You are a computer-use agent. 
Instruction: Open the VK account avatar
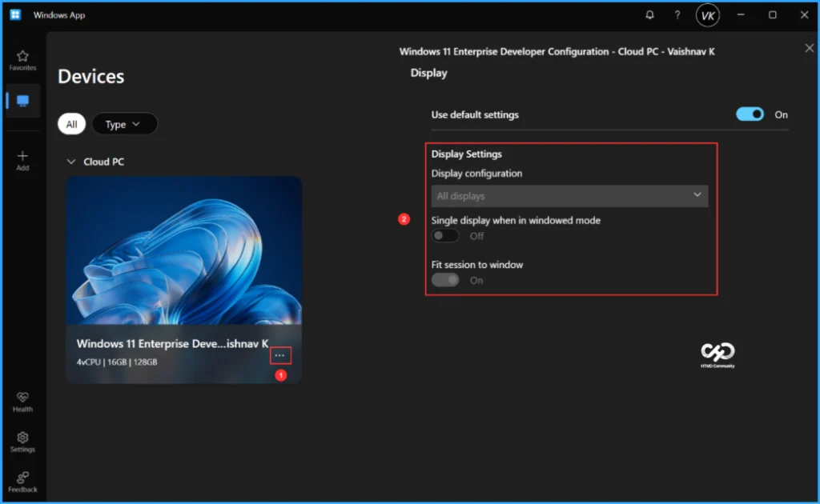[708, 15]
